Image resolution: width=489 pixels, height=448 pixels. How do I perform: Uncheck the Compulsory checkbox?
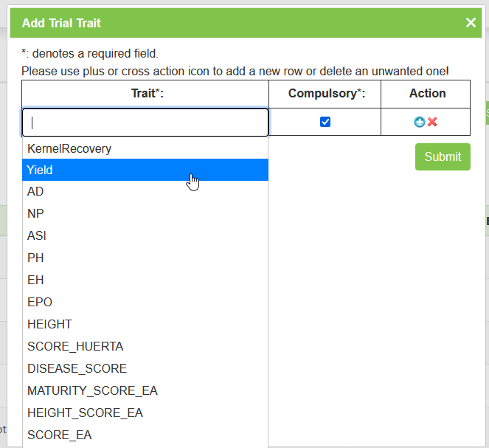(325, 122)
